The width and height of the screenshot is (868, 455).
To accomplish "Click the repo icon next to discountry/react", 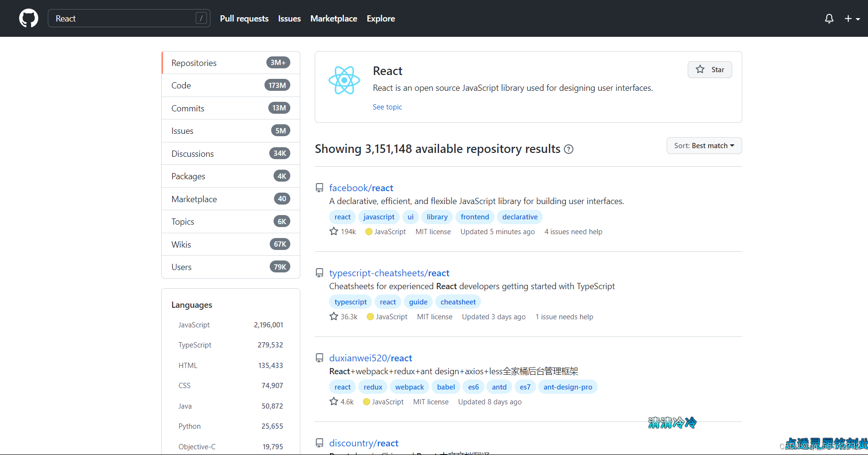I will click(x=319, y=443).
